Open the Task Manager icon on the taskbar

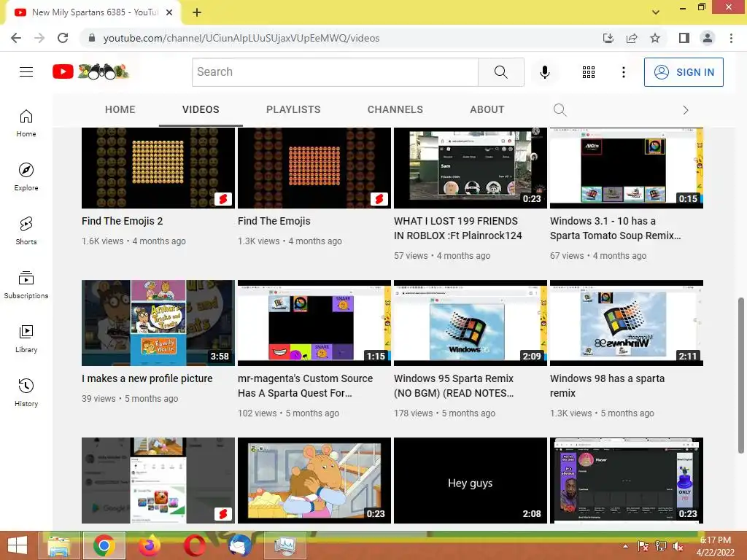click(x=285, y=545)
